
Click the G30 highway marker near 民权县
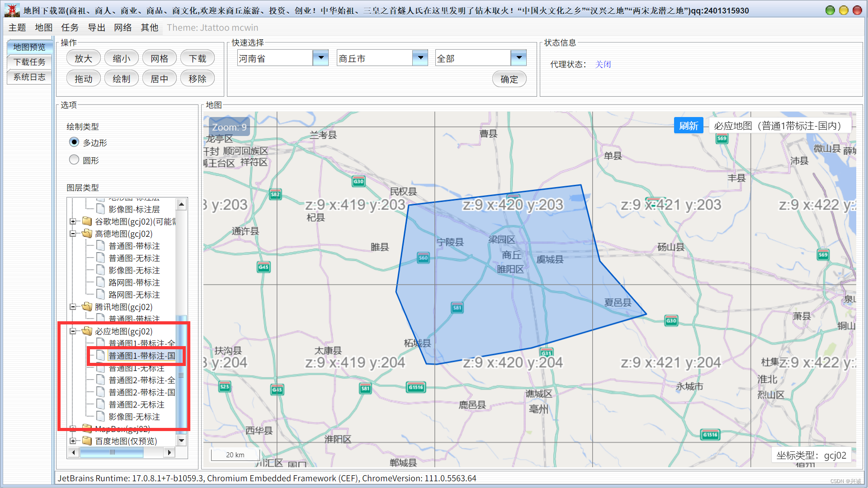pyautogui.click(x=359, y=182)
